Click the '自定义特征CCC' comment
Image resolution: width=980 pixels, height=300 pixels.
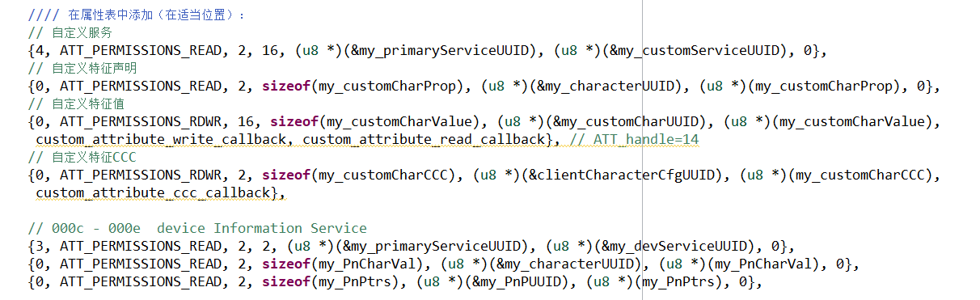pos(82,157)
